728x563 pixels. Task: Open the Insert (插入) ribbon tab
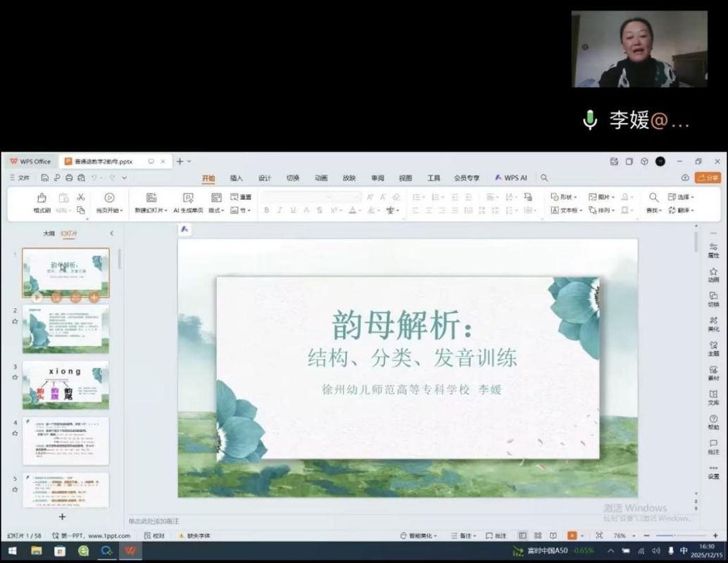click(237, 178)
